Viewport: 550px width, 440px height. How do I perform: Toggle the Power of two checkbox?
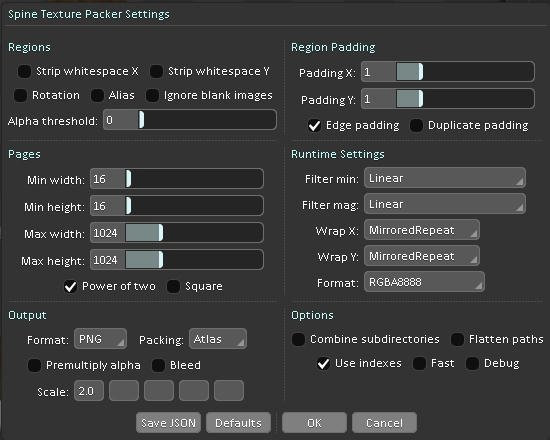point(70,286)
